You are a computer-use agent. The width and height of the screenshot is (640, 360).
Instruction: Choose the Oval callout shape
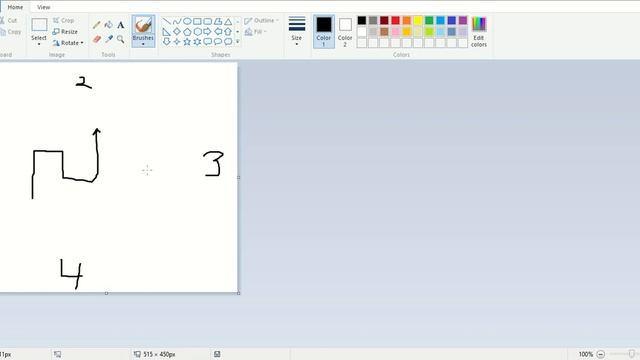(x=218, y=42)
